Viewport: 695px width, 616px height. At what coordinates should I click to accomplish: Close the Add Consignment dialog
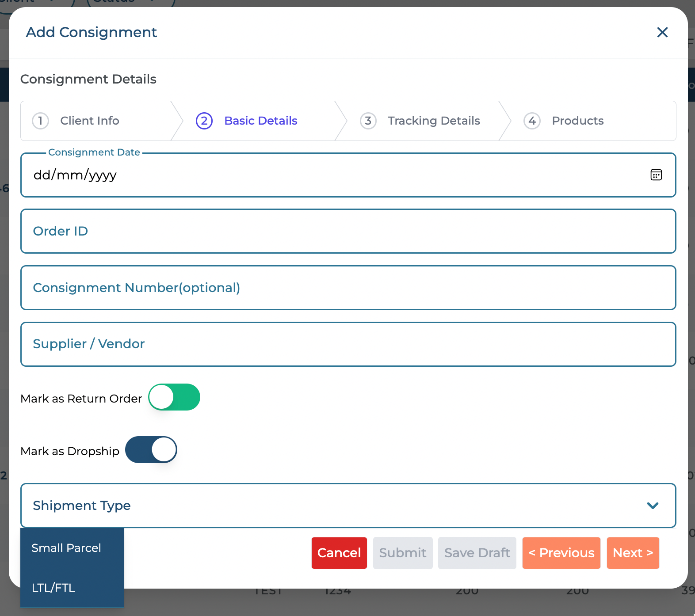pos(662,32)
